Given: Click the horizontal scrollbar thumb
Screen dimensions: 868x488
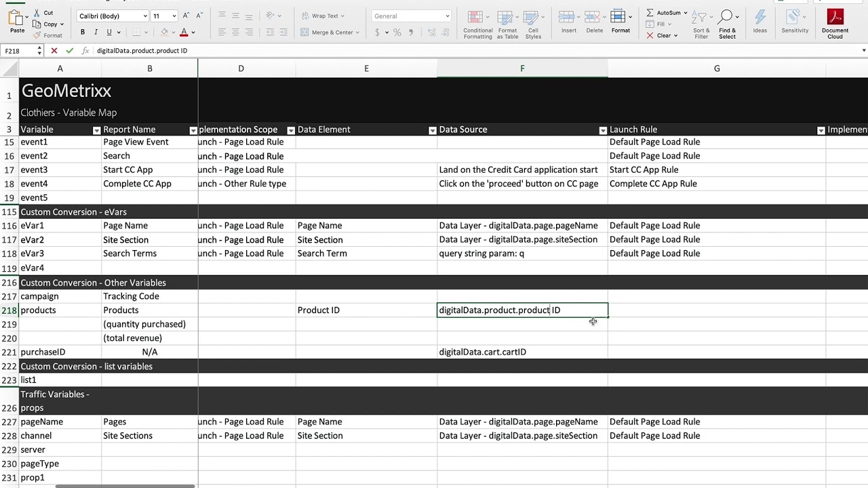Looking at the screenshot, I should point(125,486).
